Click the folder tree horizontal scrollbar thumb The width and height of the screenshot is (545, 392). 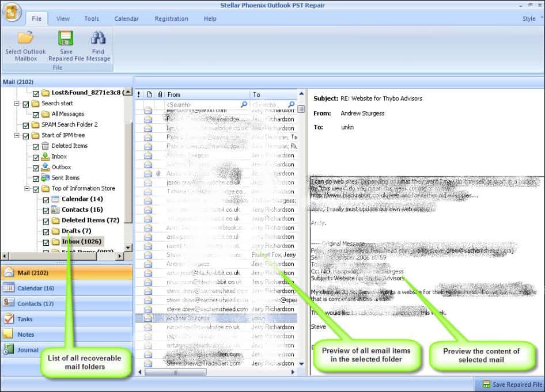click(52, 256)
